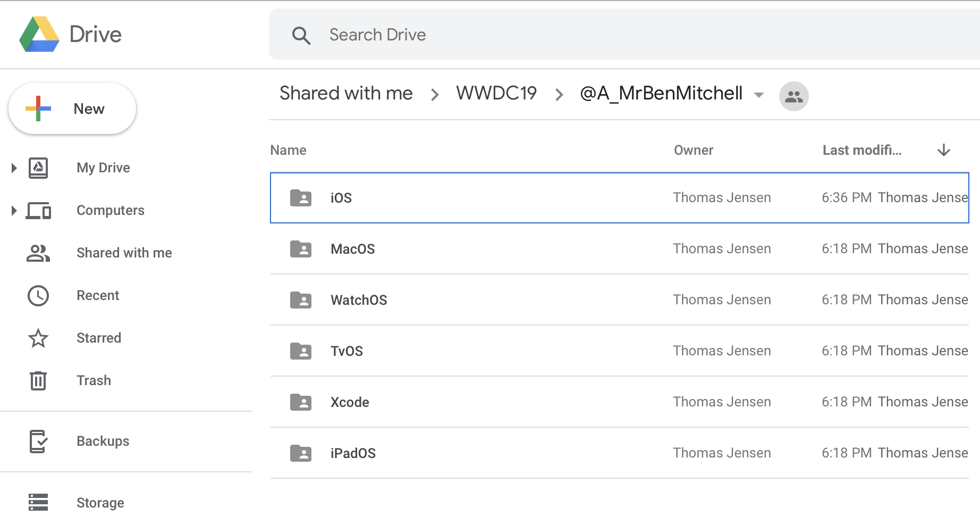Click the shared people avatar icon
This screenshot has height=516, width=980.
pyautogui.click(x=794, y=96)
